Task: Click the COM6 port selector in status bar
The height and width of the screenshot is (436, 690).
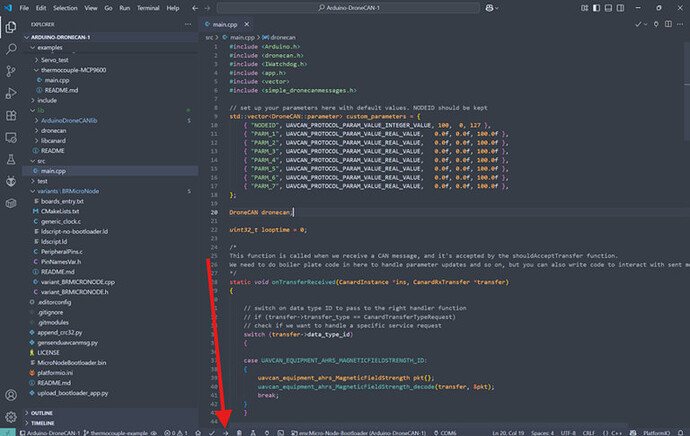Action: point(445,432)
